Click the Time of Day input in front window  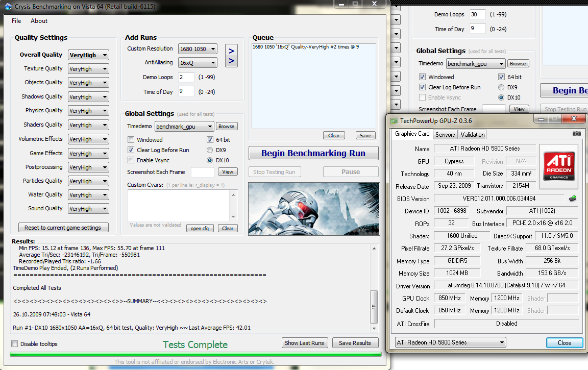point(186,91)
